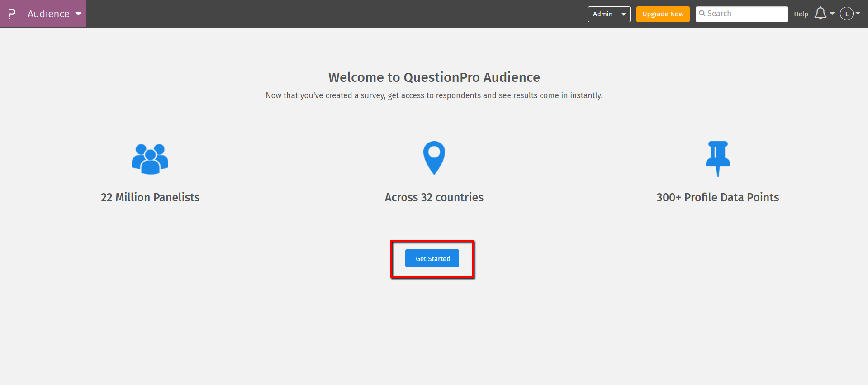
Task: Click the panelists group icon
Action: pos(150,159)
